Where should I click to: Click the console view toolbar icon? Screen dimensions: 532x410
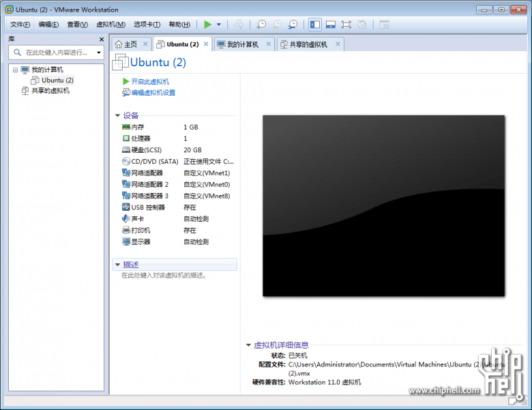click(x=384, y=25)
